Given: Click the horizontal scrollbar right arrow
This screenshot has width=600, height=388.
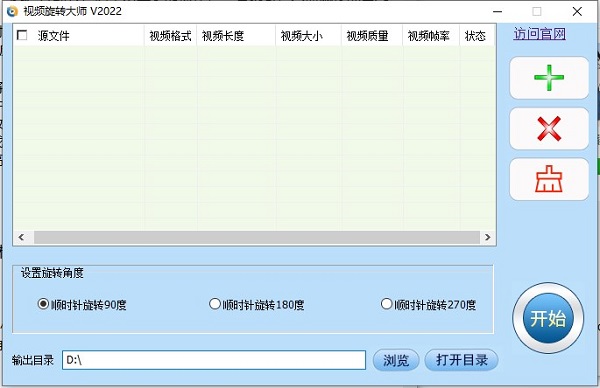Looking at the screenshot, I should 488,237.
